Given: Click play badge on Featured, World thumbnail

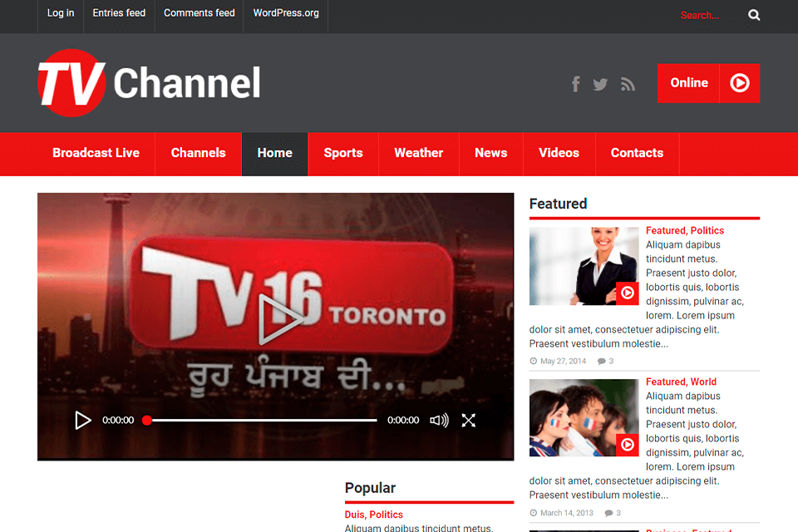Looking at the screenshot, I should (627, 445).
